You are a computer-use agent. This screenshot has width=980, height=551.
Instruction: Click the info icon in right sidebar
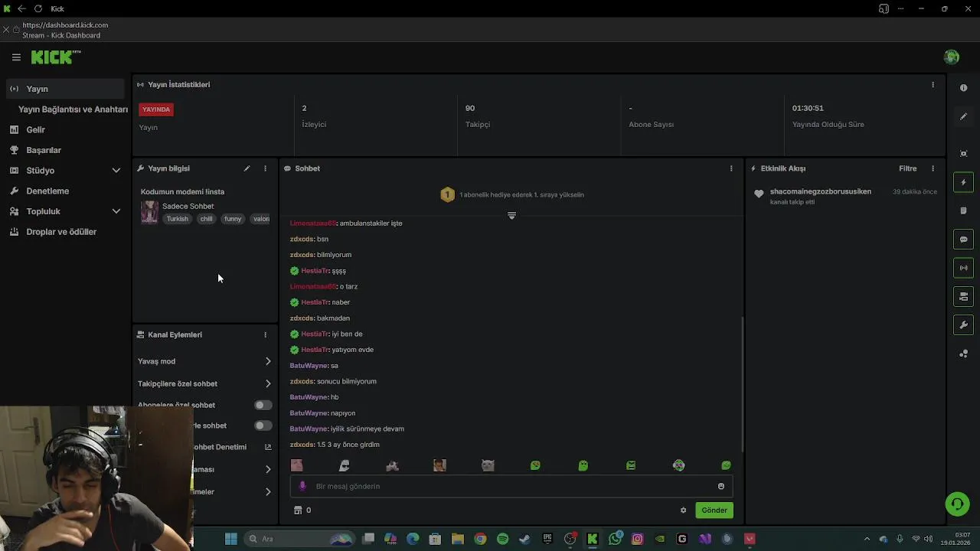963,88
